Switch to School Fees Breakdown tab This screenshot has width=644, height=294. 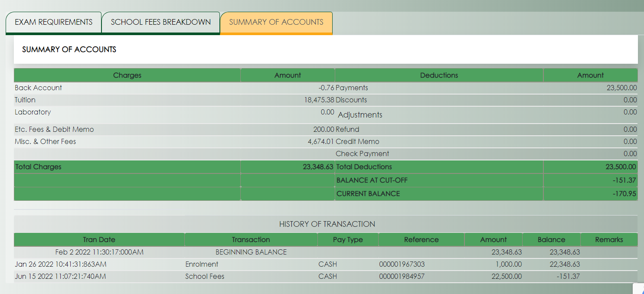tap(160, 22)
